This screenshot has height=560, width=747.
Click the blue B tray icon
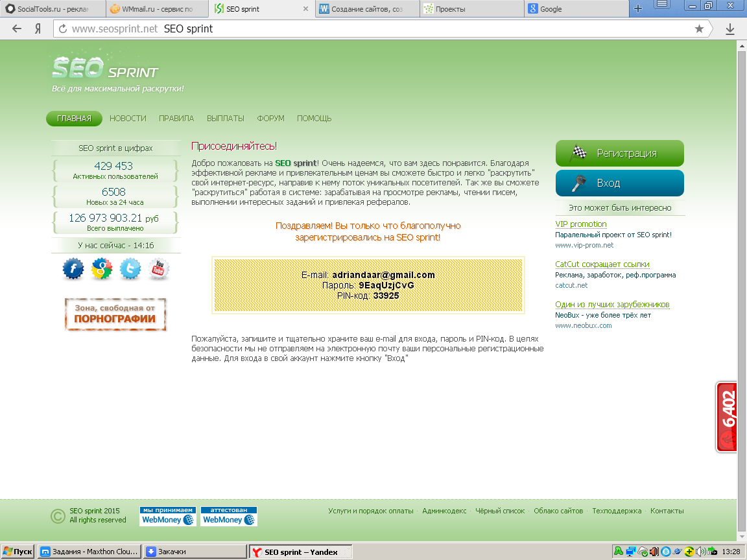pyautogui.click(x=666, y=552)
